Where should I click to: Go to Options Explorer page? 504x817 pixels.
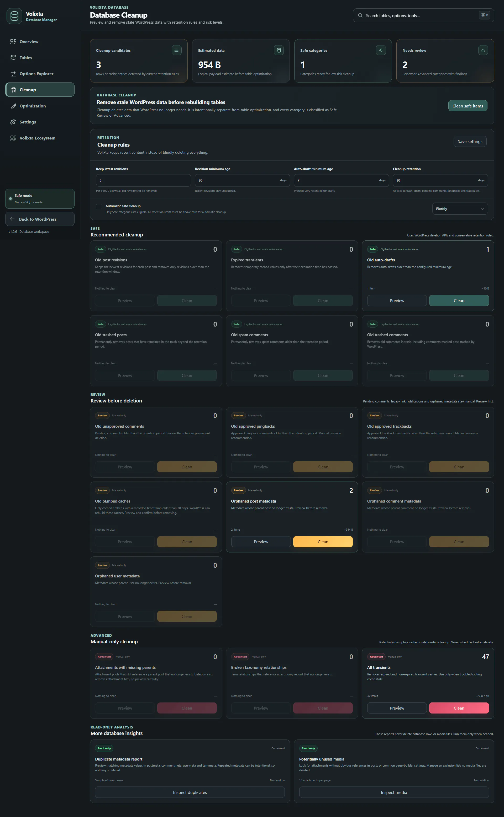(40, 74)
